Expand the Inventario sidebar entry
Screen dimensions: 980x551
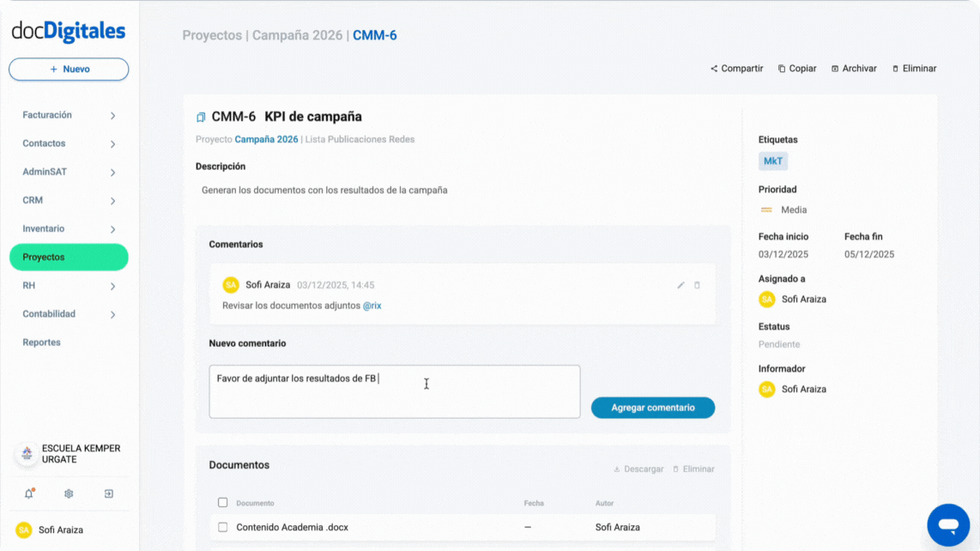(68, 228)
